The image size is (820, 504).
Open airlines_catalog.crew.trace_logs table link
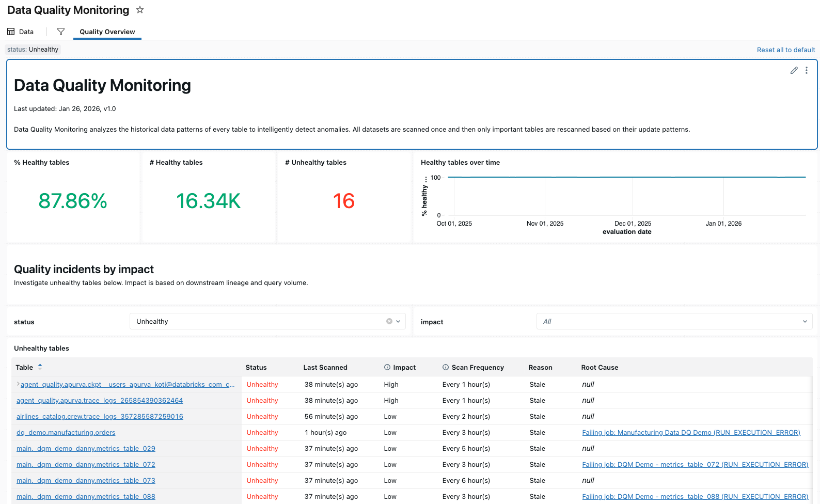point(100,416)
